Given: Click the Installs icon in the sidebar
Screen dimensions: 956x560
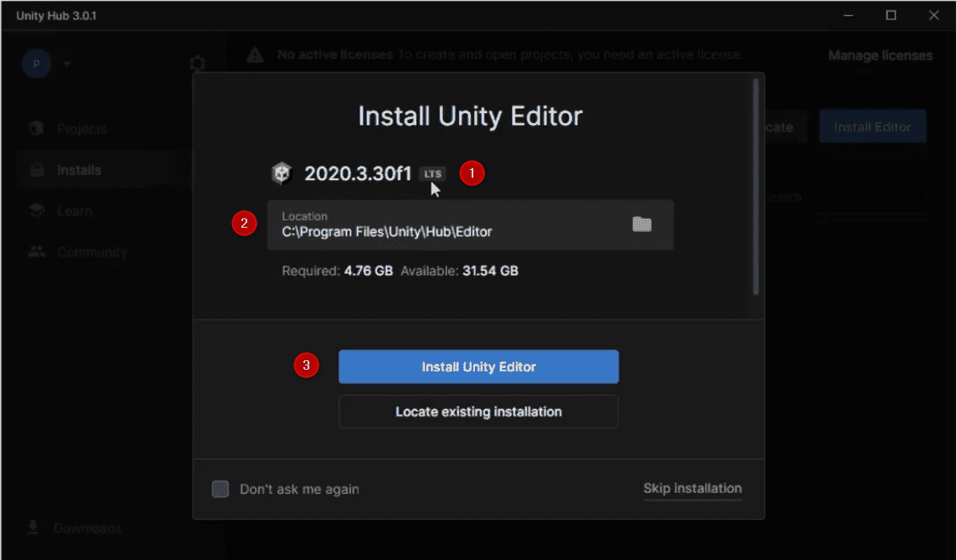Looking at the screenshot, I should point(37,170).
